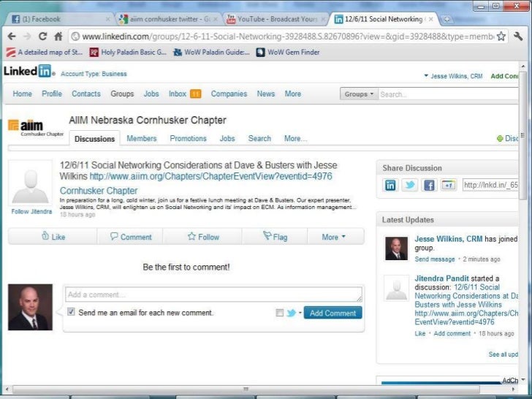This screenshot has height=399, width=532.
Task: Open the Chrome wrench menu
Action: (518, 37)
